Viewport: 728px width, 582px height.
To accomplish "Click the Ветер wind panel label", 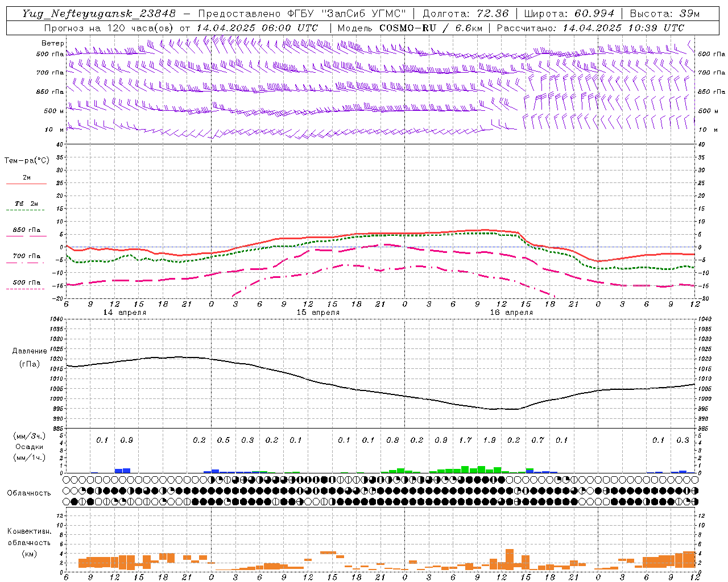I will [52, 43].
